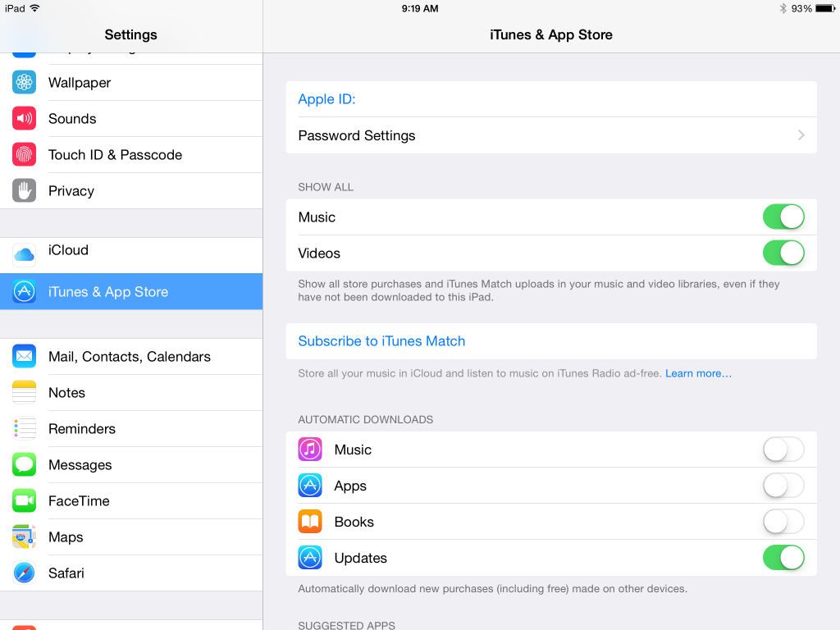The width and height of the screenshot is (840, 630).
Task: Open Mail, Contacts, Calendars settings
Action: click(131, 356)
